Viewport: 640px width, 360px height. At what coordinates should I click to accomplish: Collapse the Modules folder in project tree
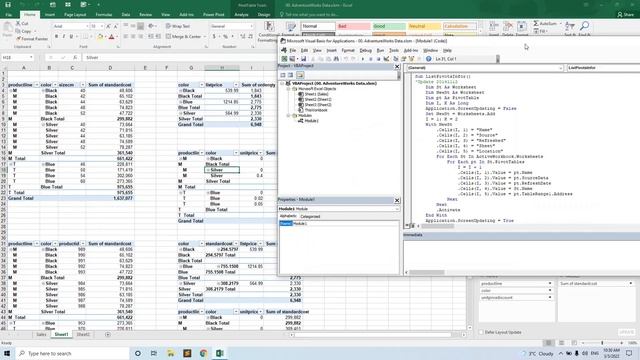[288, 116]
